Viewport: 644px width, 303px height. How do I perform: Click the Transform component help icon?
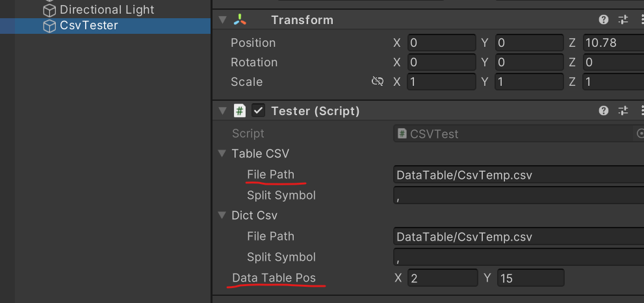(604, 20)
